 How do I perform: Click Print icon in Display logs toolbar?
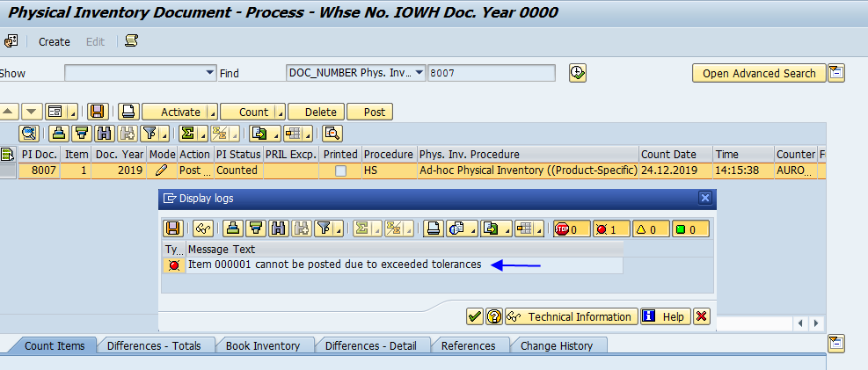(434, 229)
